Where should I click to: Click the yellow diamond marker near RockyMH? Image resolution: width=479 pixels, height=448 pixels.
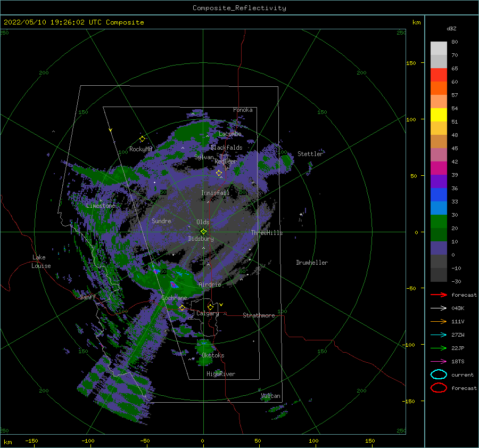(x=142, y=139)
